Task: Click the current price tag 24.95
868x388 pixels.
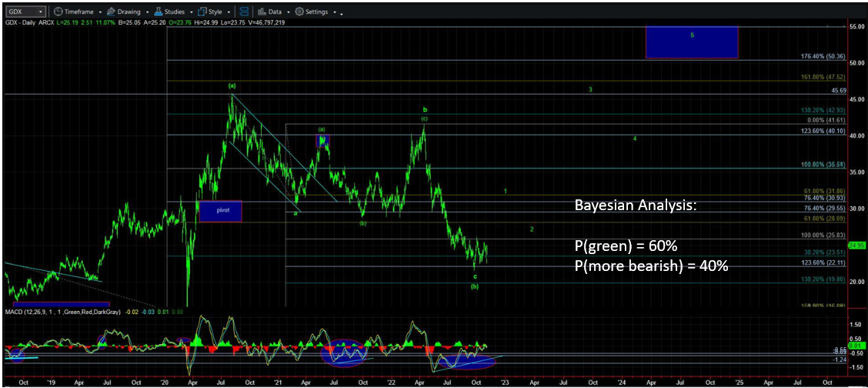Action: pos(856,246)
